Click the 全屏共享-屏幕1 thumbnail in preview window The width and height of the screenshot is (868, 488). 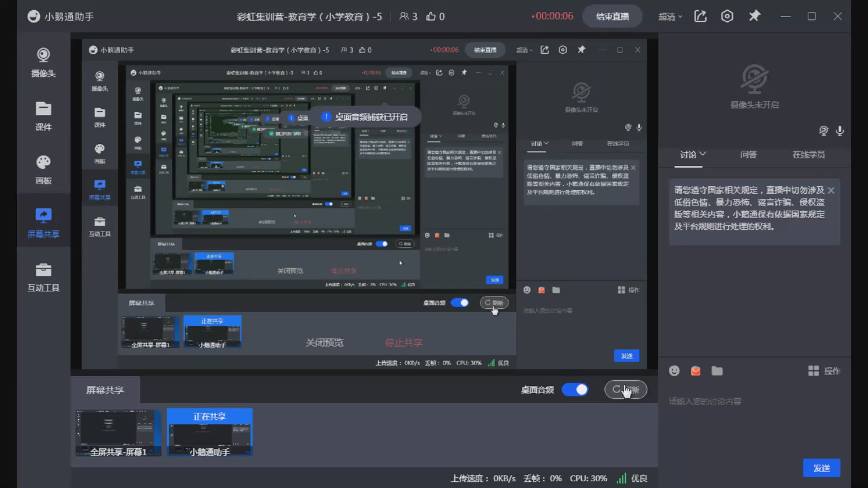[x=150, y=332]
